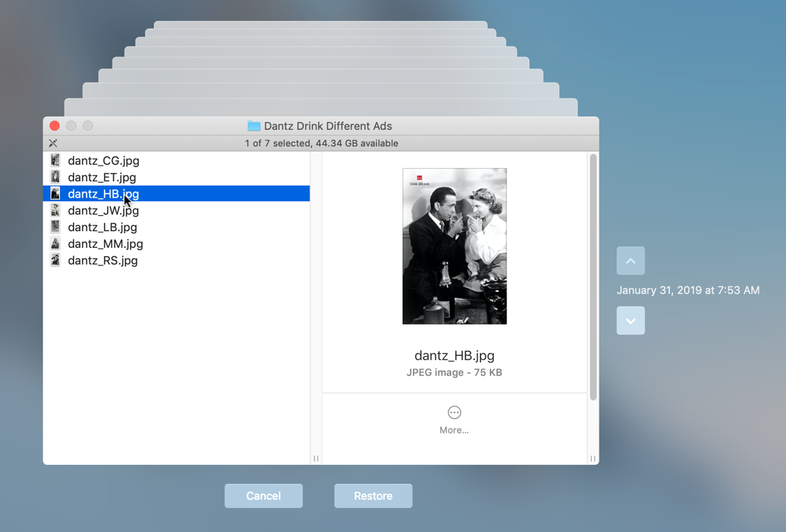The width and height of the screenshot is (786, 532).
Task: Click the thumbnail icon beside dantz_CG.jpg
Action: [55, 160]
